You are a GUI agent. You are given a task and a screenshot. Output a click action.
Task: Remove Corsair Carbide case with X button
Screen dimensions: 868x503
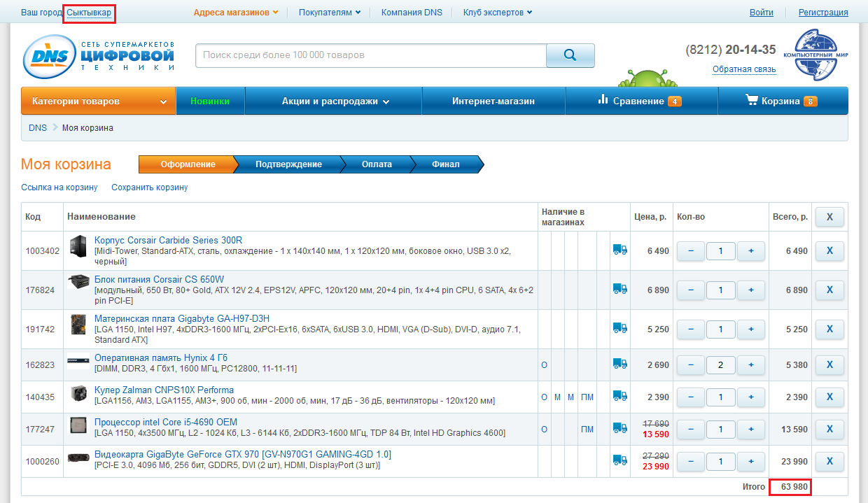tap(829, 250)
